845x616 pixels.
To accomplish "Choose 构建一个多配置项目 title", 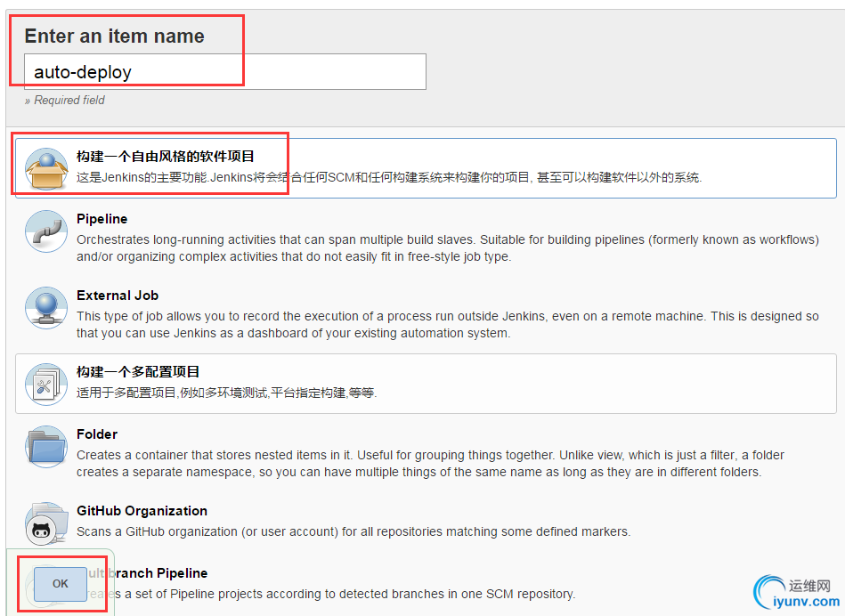I will (x=138, y=372).
